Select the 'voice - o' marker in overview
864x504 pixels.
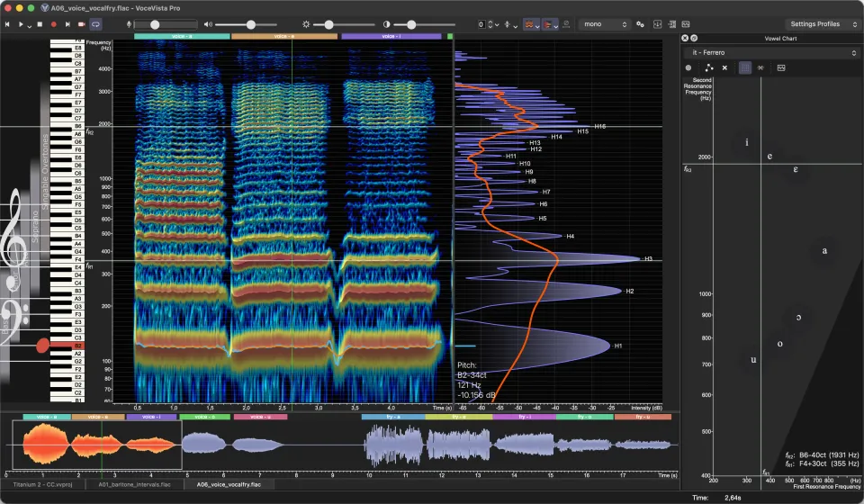tap(205, 417)
